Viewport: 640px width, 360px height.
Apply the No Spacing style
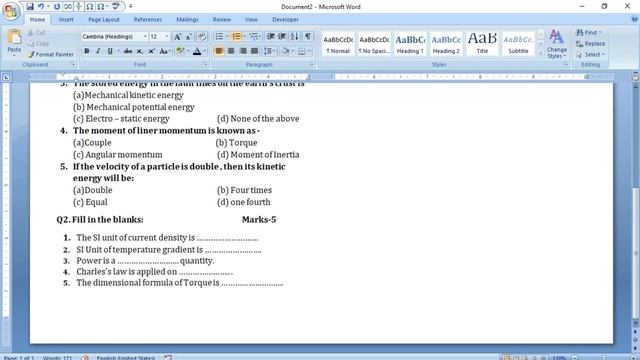tap(374, 44)
